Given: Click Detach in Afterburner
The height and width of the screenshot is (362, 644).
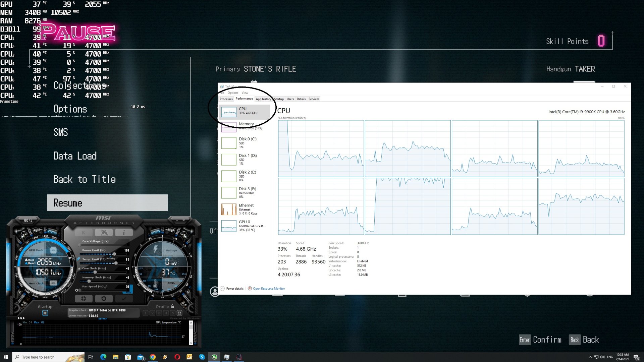Looking at the screenshot, I should click(103, 319).
